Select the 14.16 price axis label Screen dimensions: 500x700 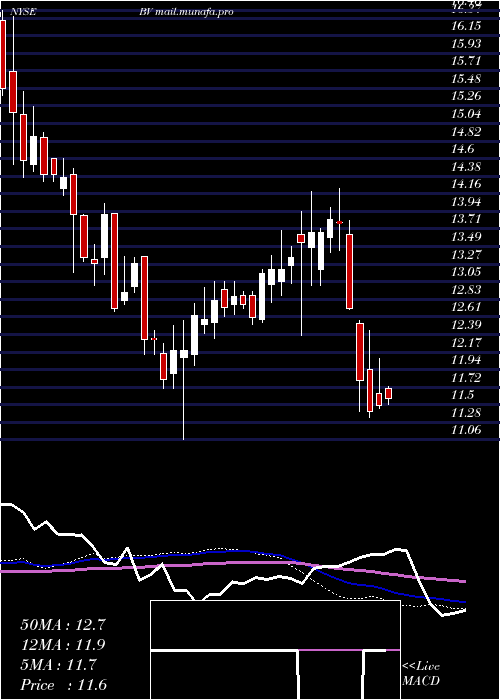tap(466, 184)
